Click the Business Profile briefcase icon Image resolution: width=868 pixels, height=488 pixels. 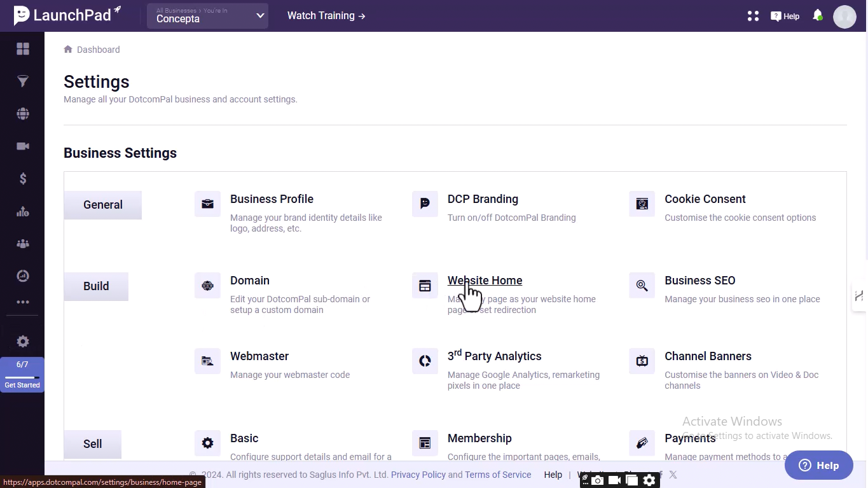(207, 204)
